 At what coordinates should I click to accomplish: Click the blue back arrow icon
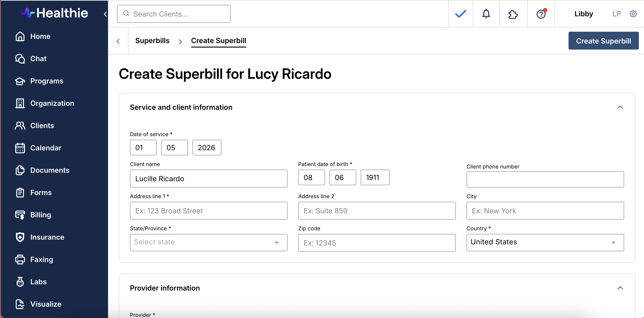click(x=118, y=41)
